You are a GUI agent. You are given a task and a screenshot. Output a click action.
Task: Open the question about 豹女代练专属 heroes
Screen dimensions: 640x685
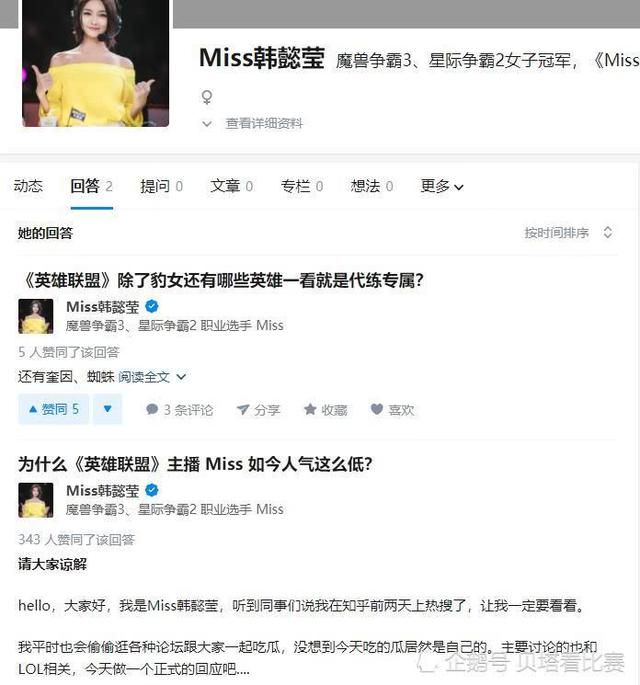[221, 280]
